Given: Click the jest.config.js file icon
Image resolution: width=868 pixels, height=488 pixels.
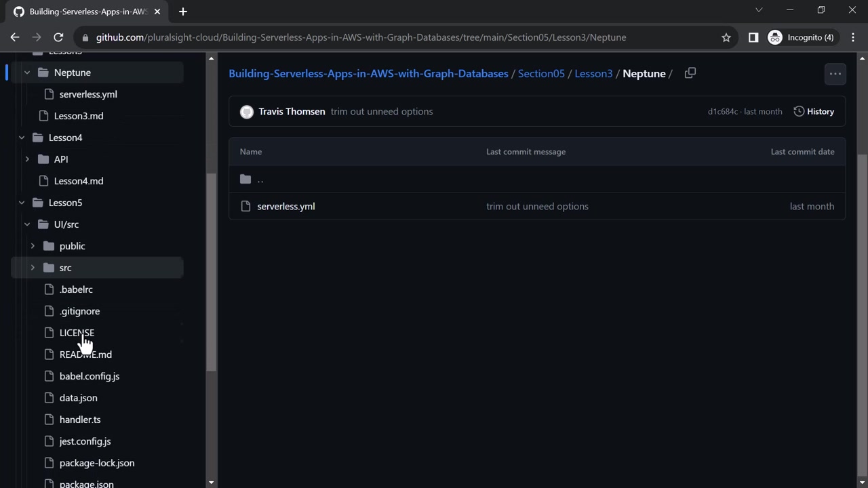Looking at the screenshot, I should 49,441.
